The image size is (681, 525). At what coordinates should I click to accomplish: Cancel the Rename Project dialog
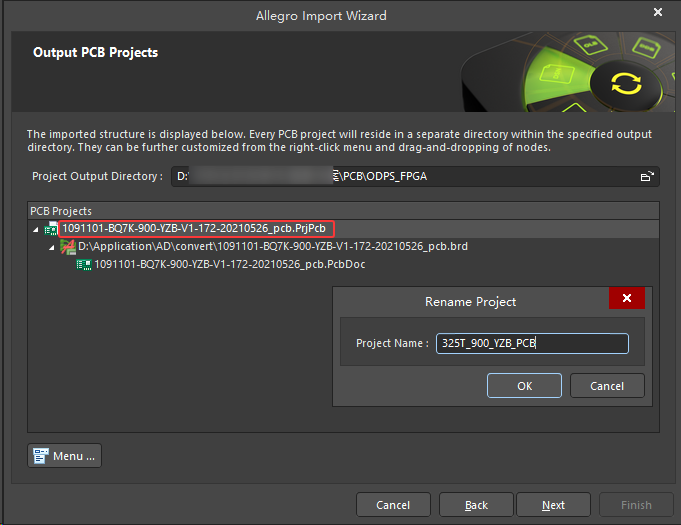[607, 386]
